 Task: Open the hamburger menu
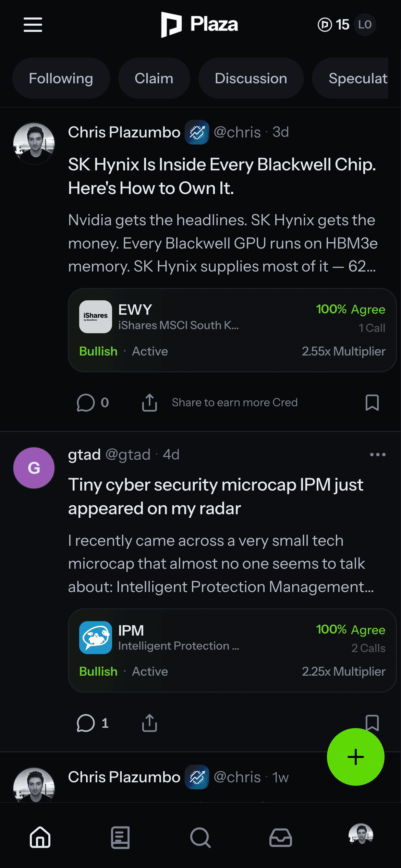pyautogui.click(x=33, y=25)
